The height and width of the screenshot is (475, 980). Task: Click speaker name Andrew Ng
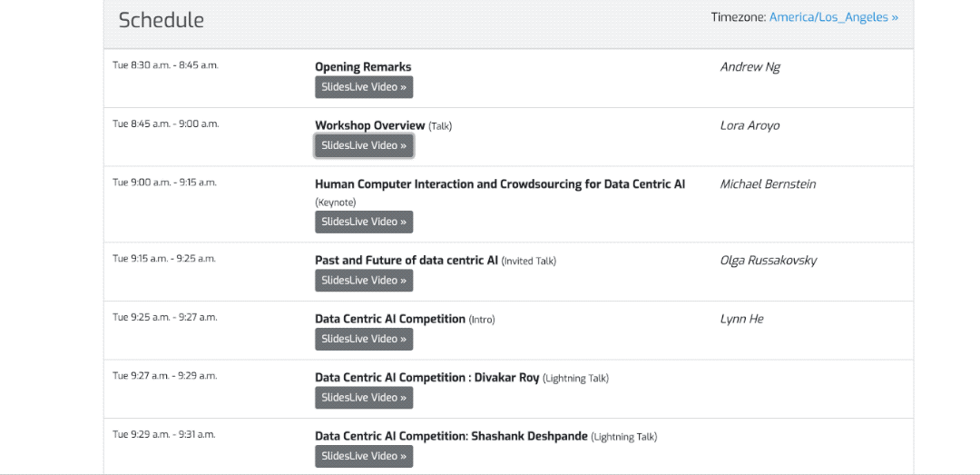750,67
